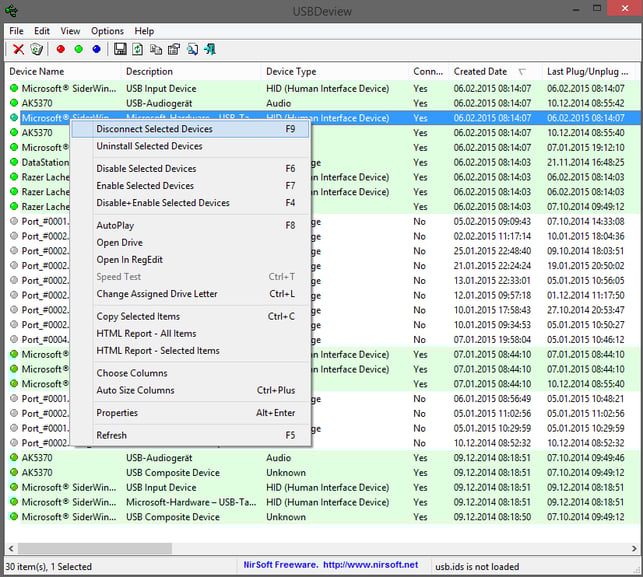Viewport: 643px width, 577px height.
Task: Click the floppy disk save icon
Action: 120,49
